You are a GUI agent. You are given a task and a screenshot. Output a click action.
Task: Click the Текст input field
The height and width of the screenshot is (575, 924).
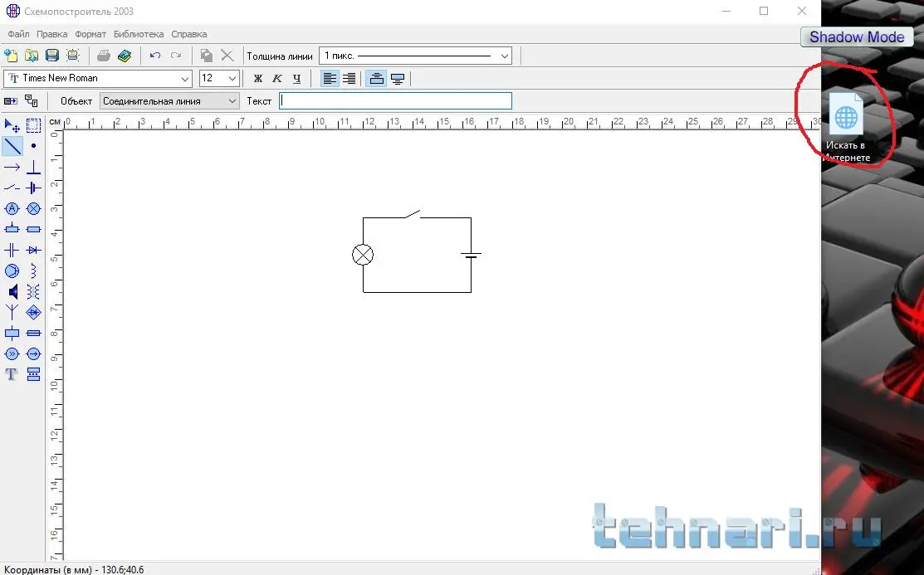(395, 100)
